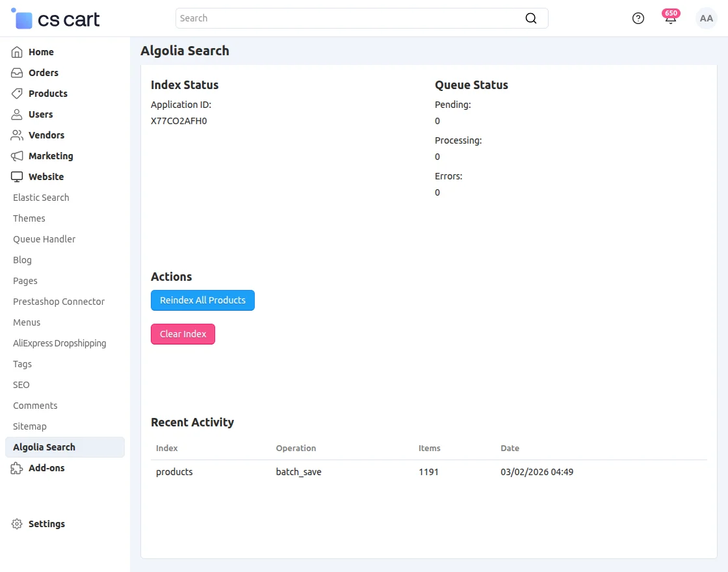The width and height of the screenshot is (728, 572).
Task: Open the help question mark icon
Action: (638, 18)
